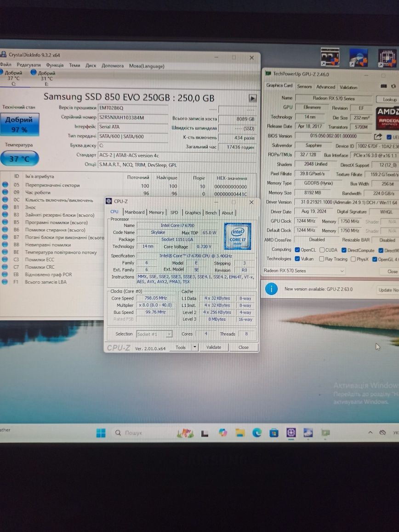Click the Lookup button in GPU-Z
The width and height of the screenshot is (399, 532).
tap(388, 99)
